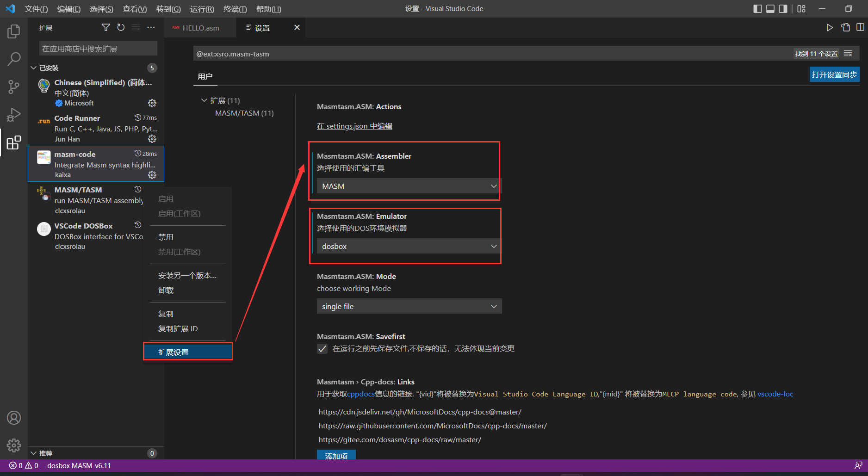The height and width of the screenshot is (476, 868).
Task: Run the code with play icon
Action: coord(830,28)
